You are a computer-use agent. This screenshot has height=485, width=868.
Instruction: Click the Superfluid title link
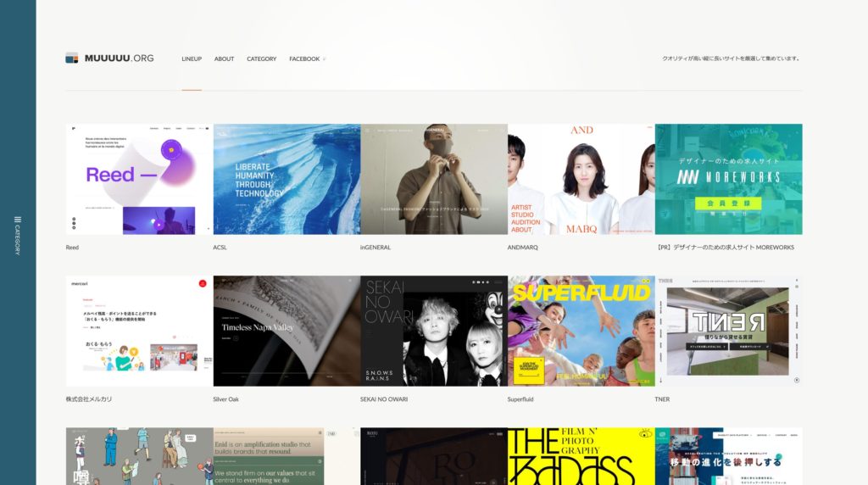coord(520,399)
